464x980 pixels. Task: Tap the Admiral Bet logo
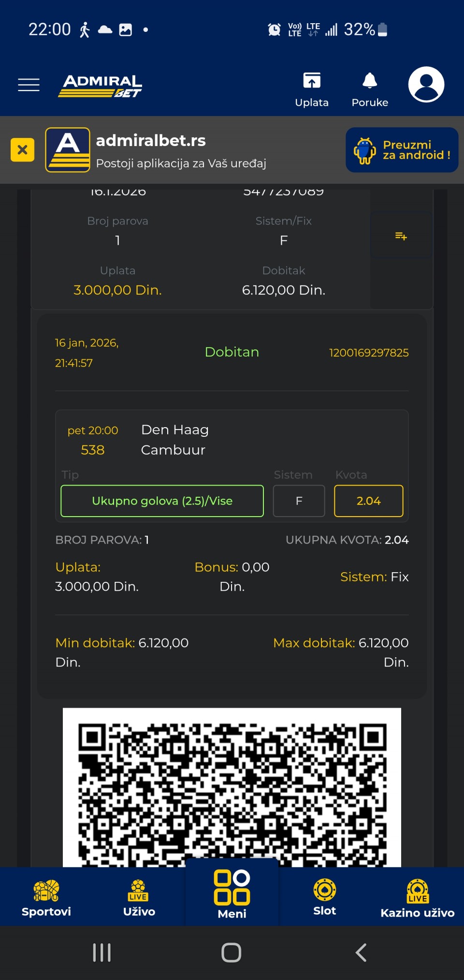click(x=101, y=86)
